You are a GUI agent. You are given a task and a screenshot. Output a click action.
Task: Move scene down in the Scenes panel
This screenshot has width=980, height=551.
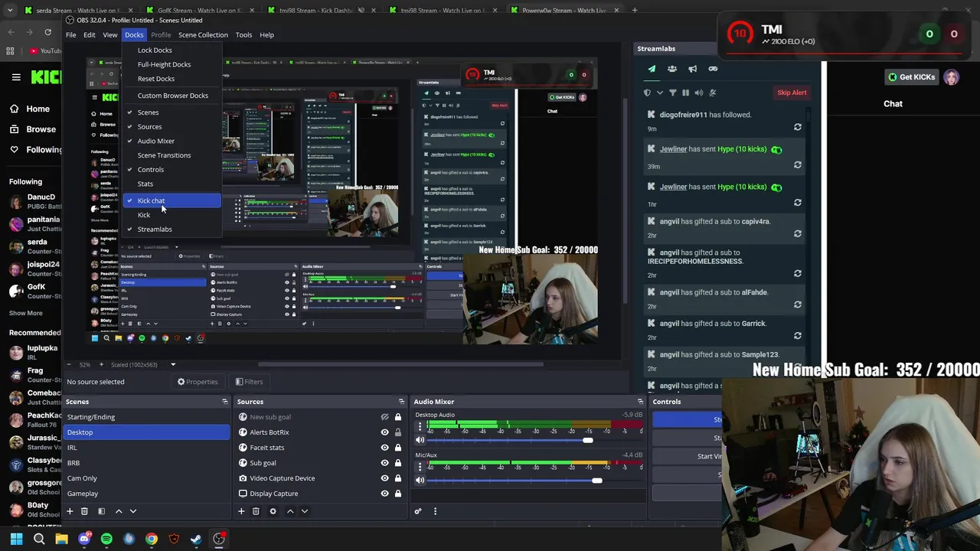click(x=133, y=511)
